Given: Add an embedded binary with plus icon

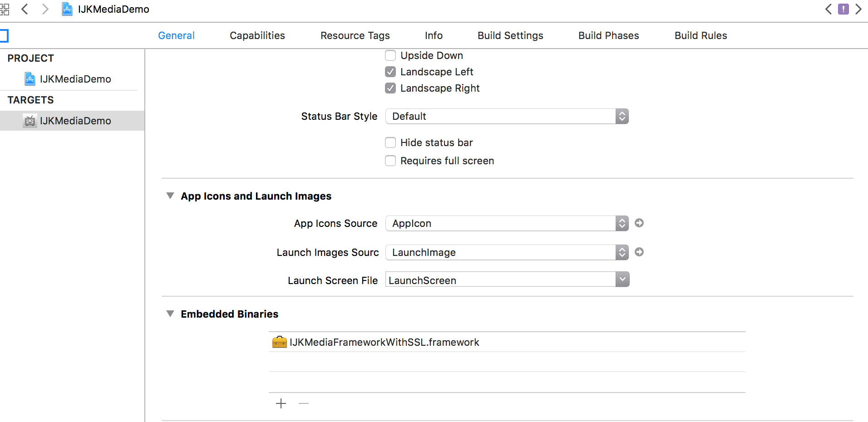Looking at the screenshot, I should [281, 403].
